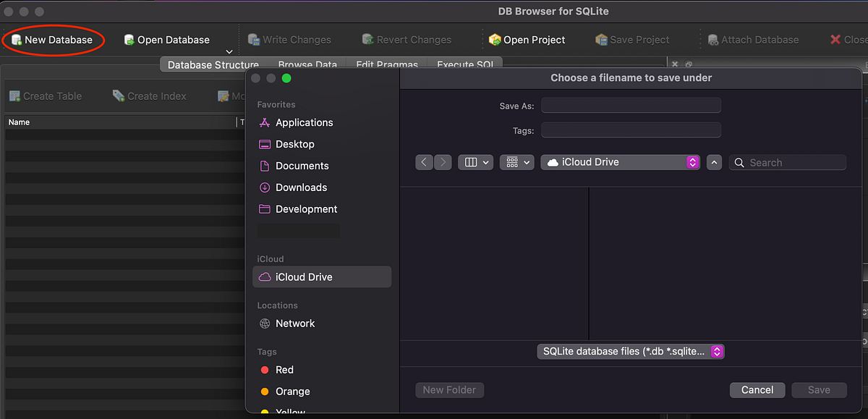Image resolution: width=868 pixels, height=419 pixels.
Task: Click the Open Database icon
Action: (129, 39)
